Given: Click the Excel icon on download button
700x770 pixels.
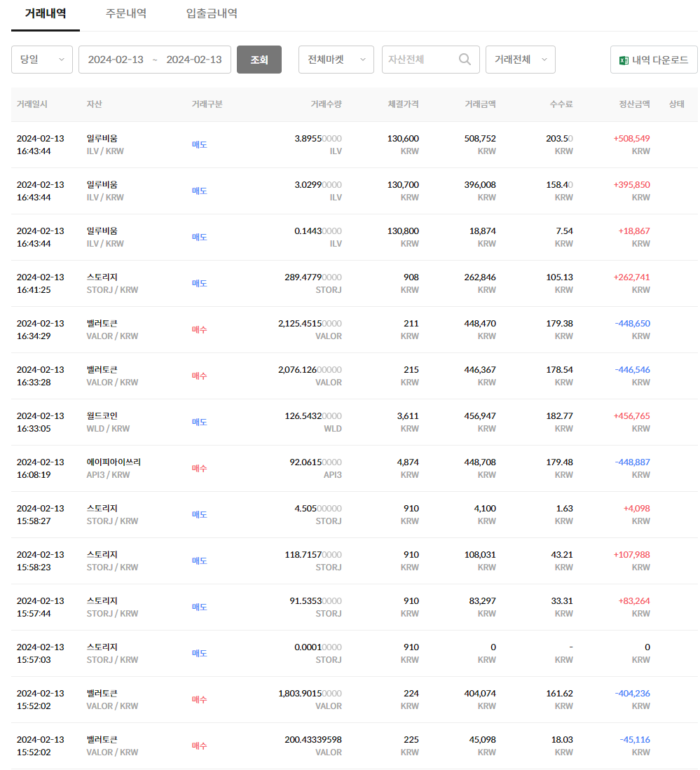Looking at the screenshot, I should tap(624, 60).
